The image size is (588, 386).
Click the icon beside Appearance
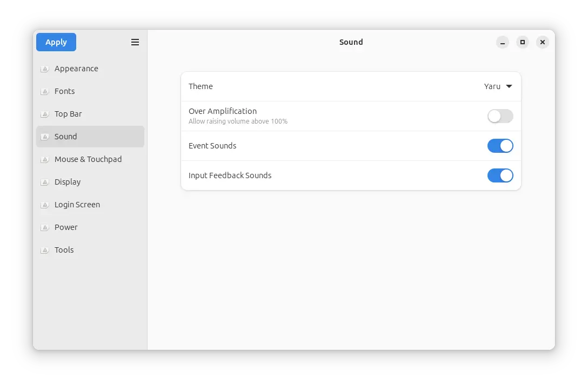click(x=45, y=69)
